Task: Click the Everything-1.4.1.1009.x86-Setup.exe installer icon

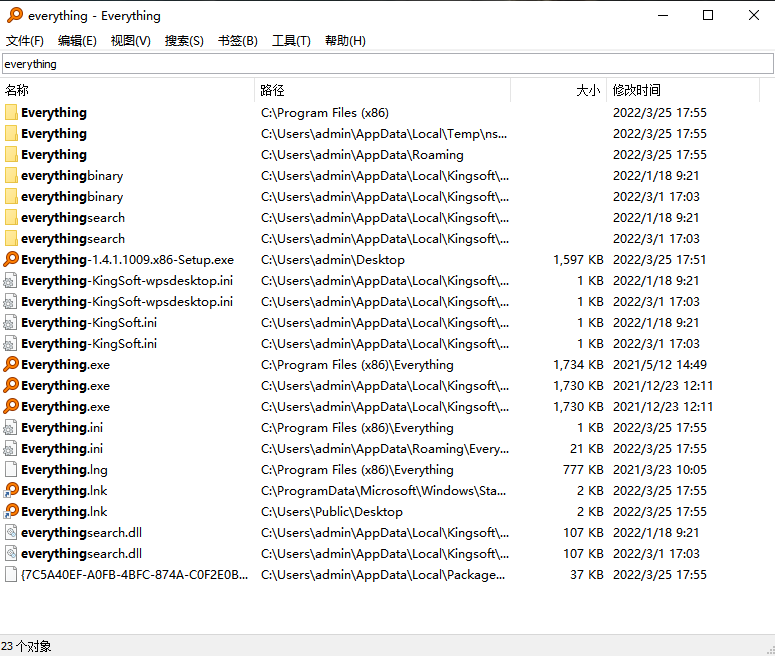Action: tap(11, 260)
